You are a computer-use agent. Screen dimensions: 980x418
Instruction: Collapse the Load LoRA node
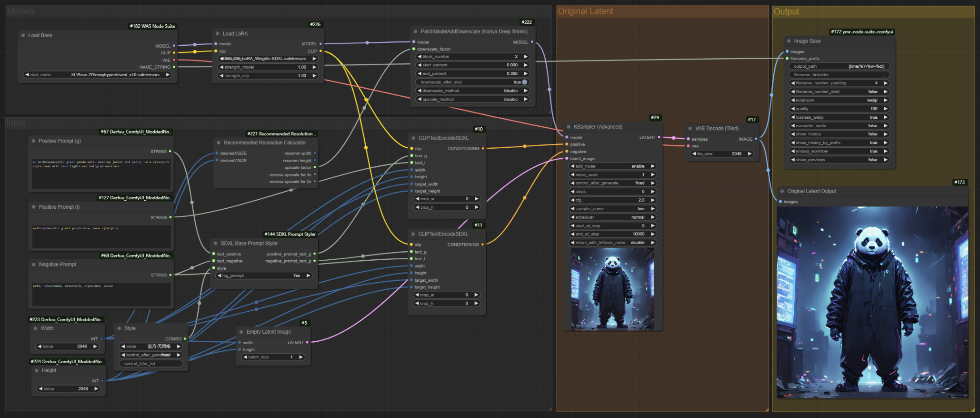click(x=218, y=34)
